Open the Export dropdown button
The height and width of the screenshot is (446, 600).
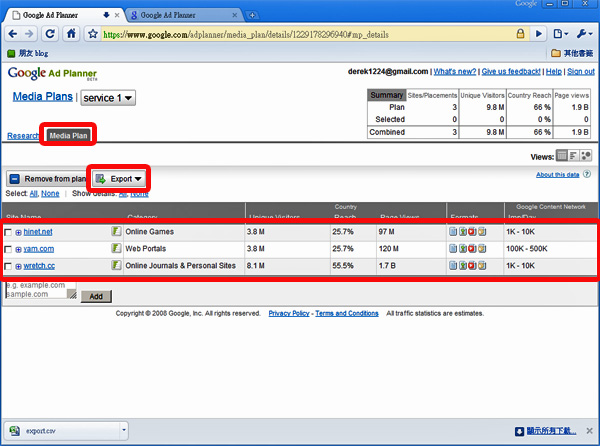(119, 179)
